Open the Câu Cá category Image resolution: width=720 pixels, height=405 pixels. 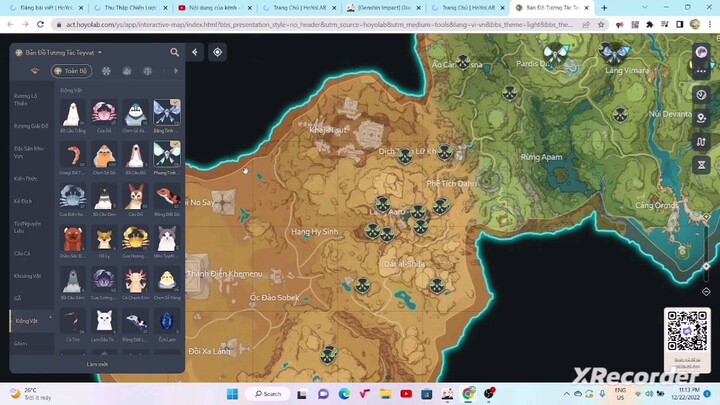point(31,253)
